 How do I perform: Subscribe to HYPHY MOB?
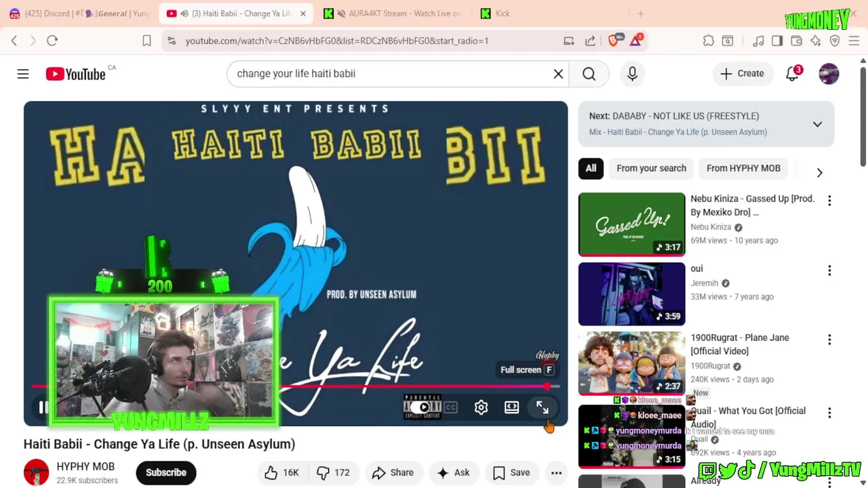[x=165, y=472]
